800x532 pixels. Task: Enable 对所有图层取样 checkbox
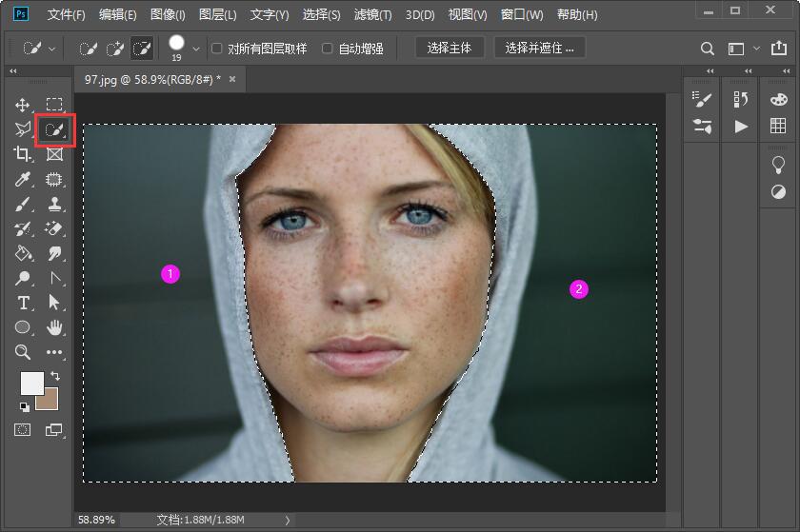pos(217,49)
